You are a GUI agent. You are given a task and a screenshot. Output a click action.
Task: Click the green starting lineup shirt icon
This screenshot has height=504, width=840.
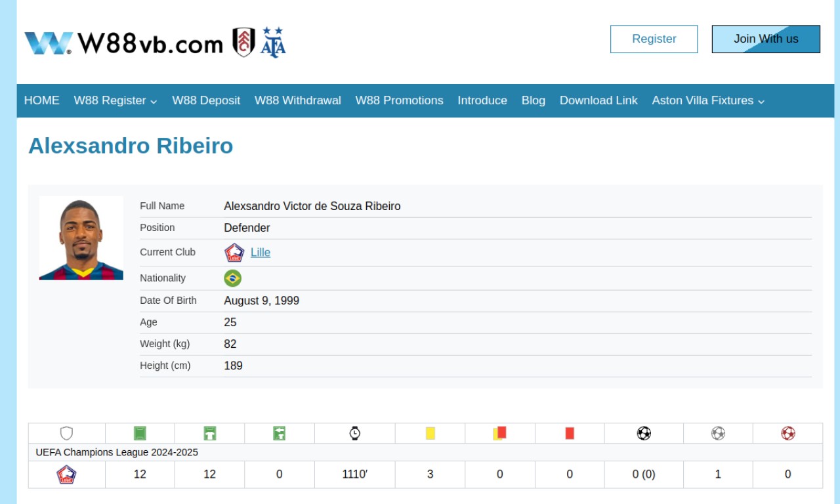coord(209,433)
